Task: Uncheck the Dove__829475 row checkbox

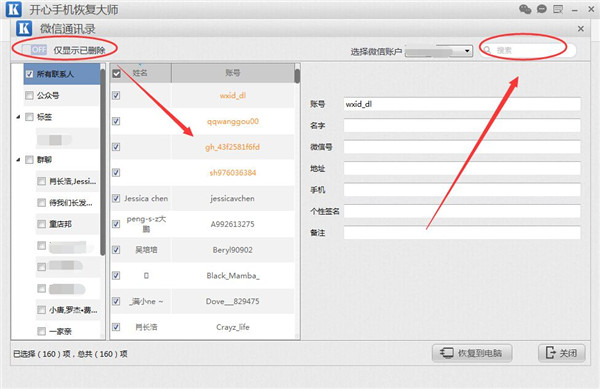Action: [116, 301]
